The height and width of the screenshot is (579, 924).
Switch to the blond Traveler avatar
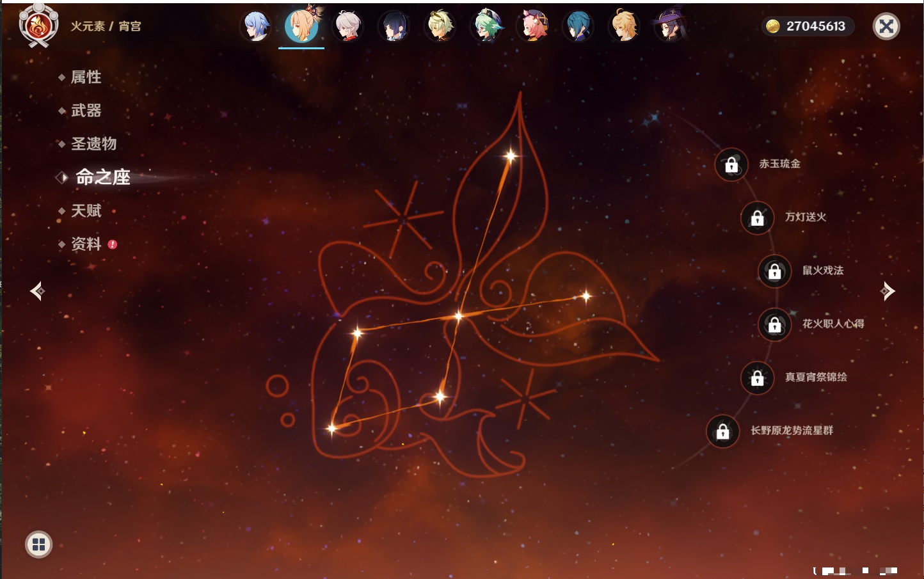click(x=625, y=26)
